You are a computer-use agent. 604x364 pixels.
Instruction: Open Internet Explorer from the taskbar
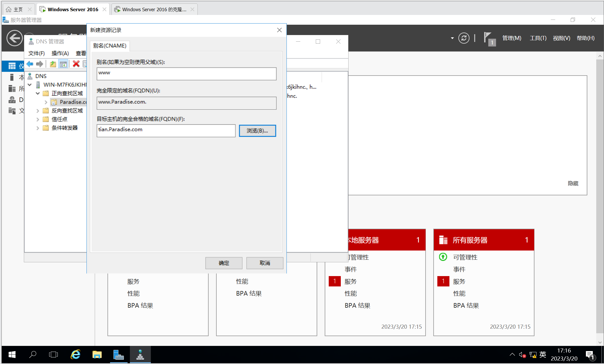[x=76, y=355]
